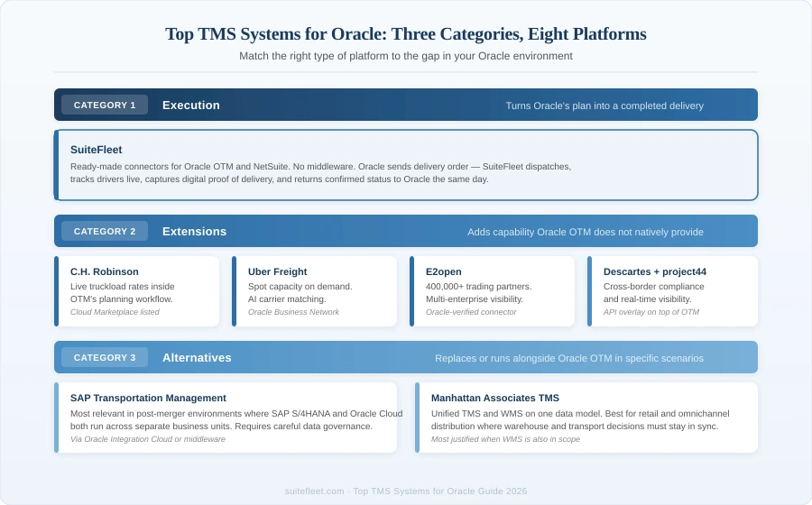Click 'AI carrier matching.' line
Screen dimensions: 812x505
tap(287, 299)
